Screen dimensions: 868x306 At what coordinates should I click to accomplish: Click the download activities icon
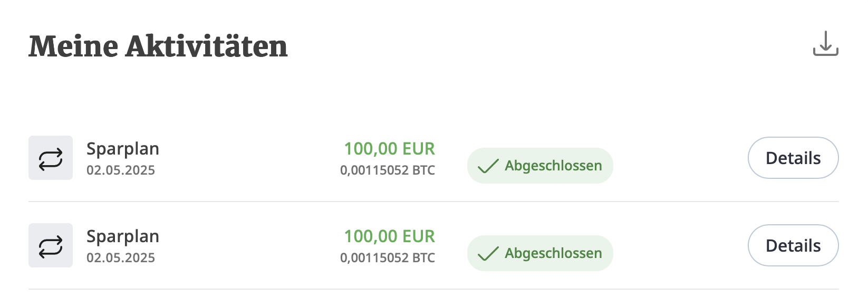click(x=825, y=43)
